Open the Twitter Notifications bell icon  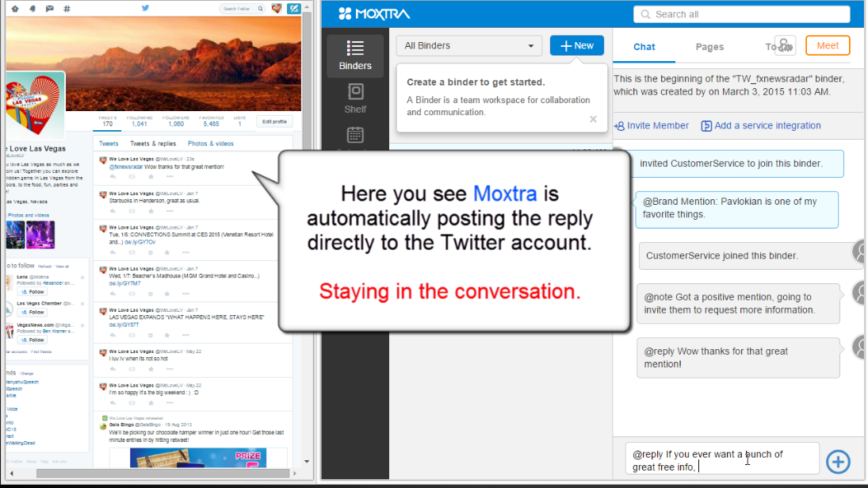pyautogui.click(x=33, y=9)
